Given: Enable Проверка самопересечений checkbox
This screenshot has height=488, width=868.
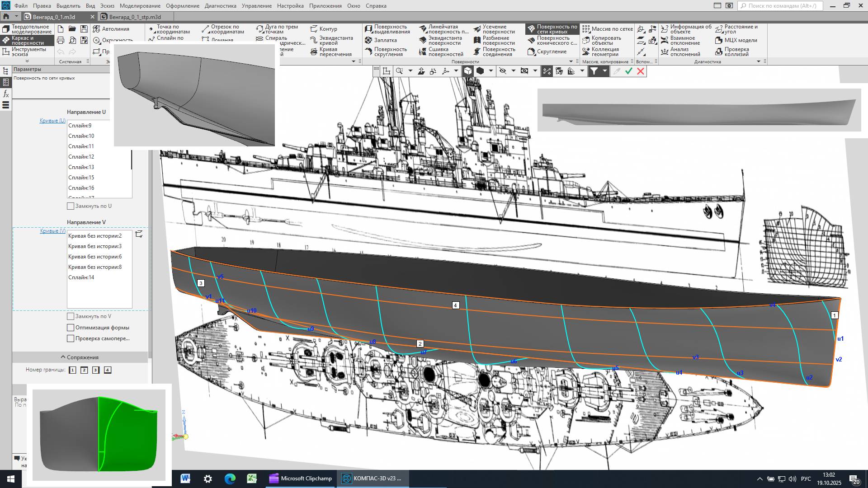Looking at the screenshot, I should [x=71, y=338].
